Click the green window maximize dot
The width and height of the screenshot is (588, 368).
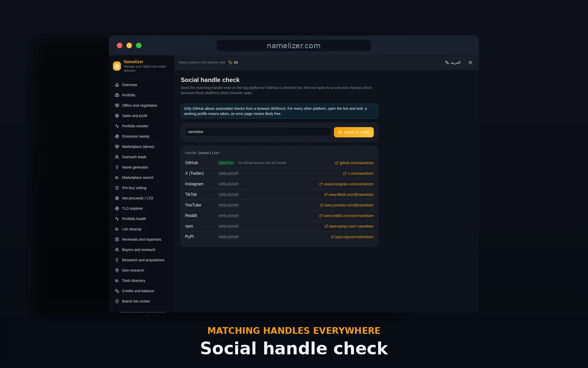[139, 46]
